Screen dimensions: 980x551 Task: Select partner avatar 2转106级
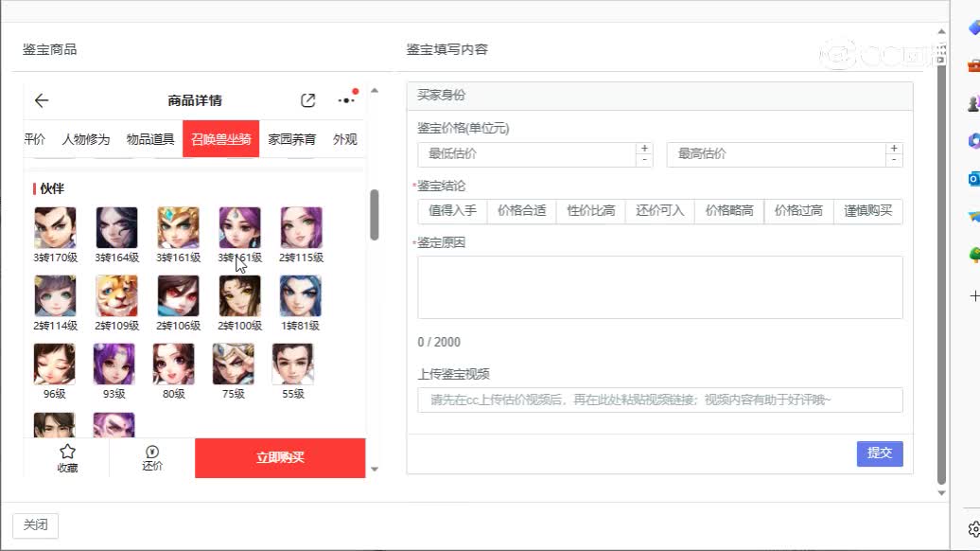point(178,296)
